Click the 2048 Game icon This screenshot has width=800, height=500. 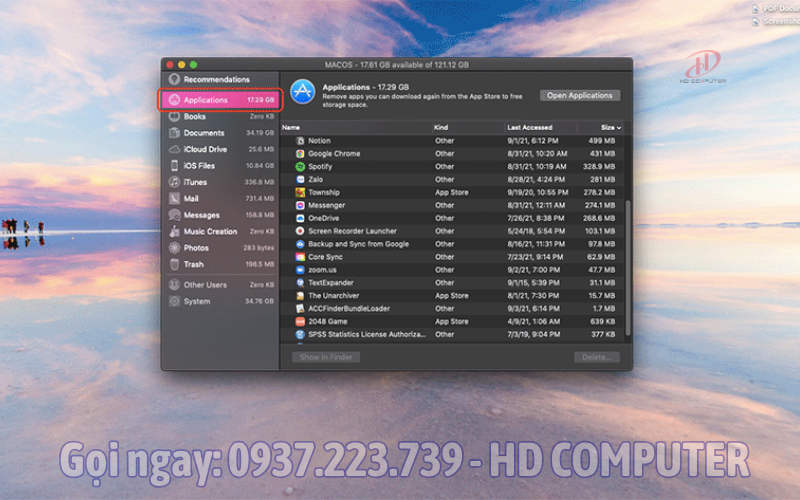point(300,322)
